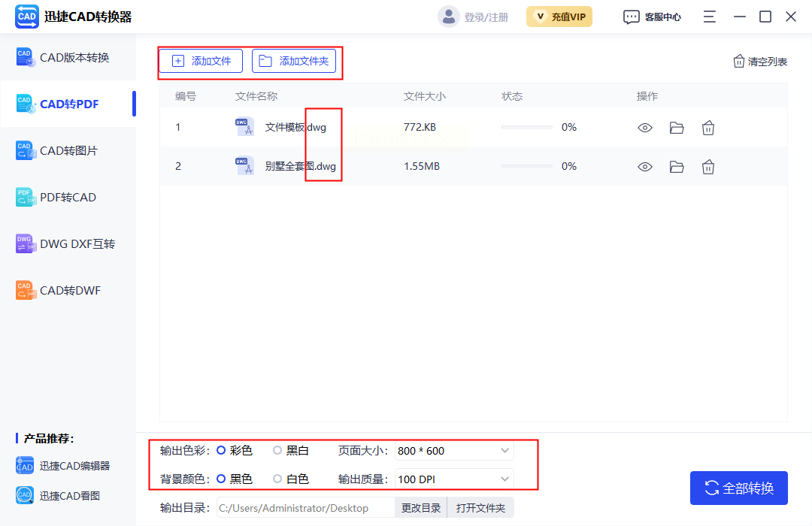Click file size 772.KB cell

tap(420, 127)
